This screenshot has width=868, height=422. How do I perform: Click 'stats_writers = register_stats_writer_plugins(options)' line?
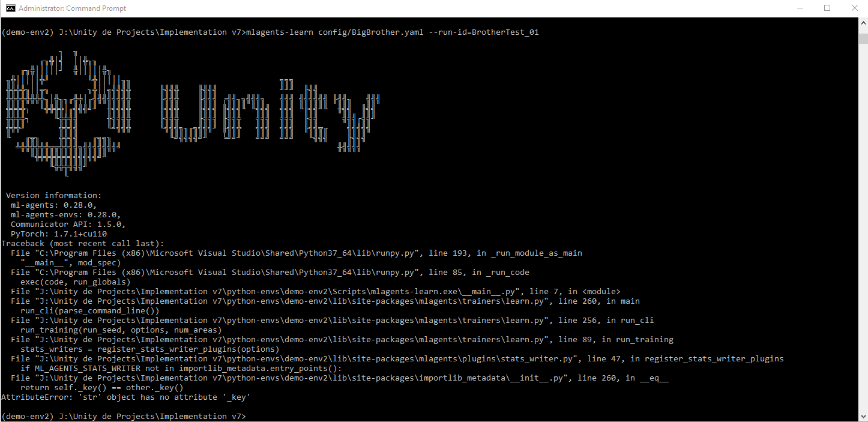click(x=150, y=349)
